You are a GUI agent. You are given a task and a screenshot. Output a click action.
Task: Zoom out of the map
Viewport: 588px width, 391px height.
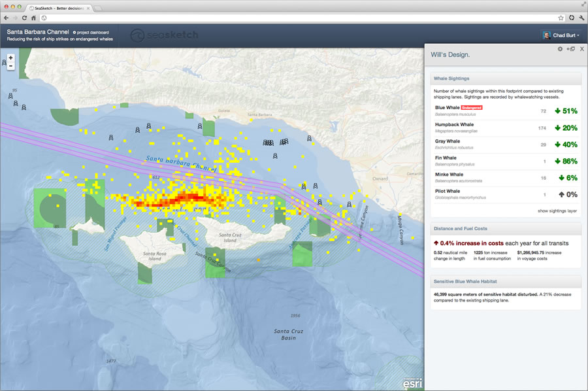(x=10, y=66)
